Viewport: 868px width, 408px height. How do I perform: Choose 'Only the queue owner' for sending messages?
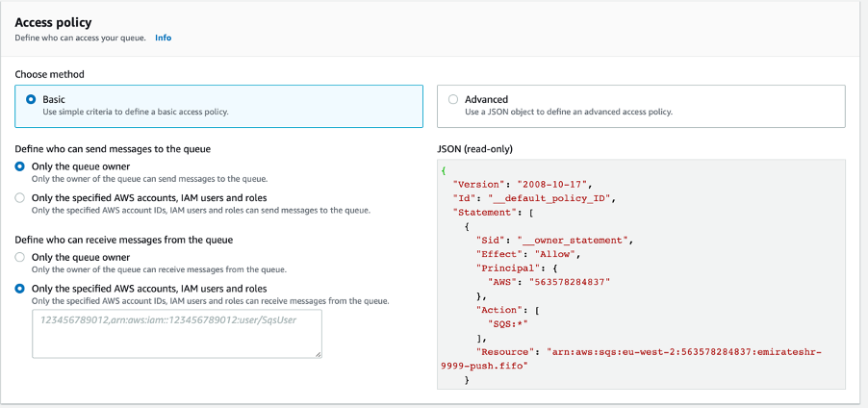(x=21, y=166)
